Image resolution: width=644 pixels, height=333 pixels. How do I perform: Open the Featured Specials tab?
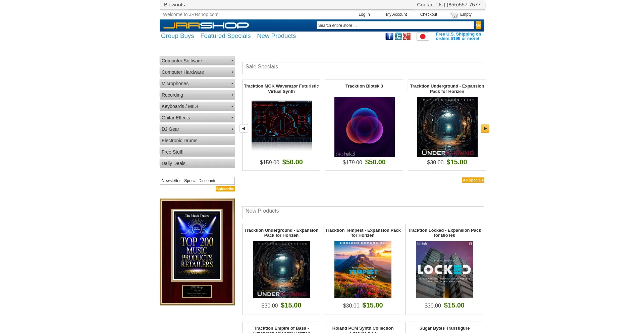pos(225,36)
